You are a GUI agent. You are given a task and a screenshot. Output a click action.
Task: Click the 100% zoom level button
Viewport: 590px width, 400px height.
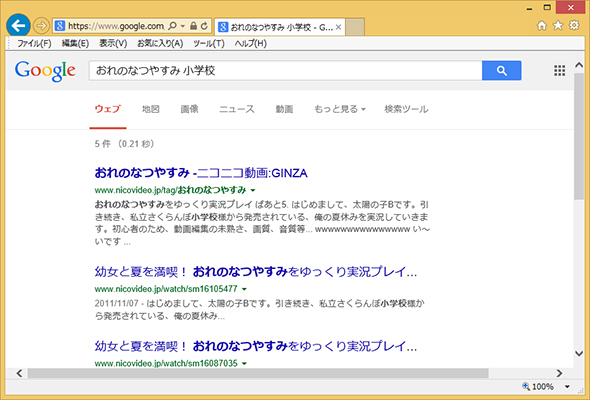tap(538, 386)
